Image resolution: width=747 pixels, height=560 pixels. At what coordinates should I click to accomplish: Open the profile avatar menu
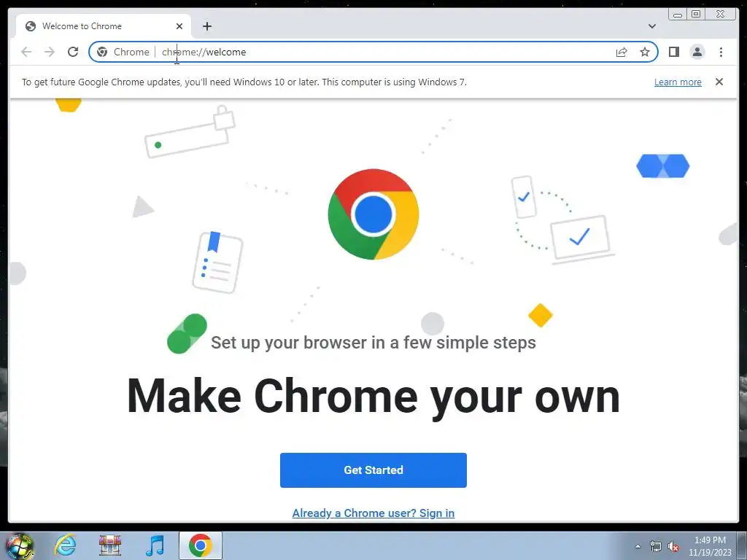point(697,52)
